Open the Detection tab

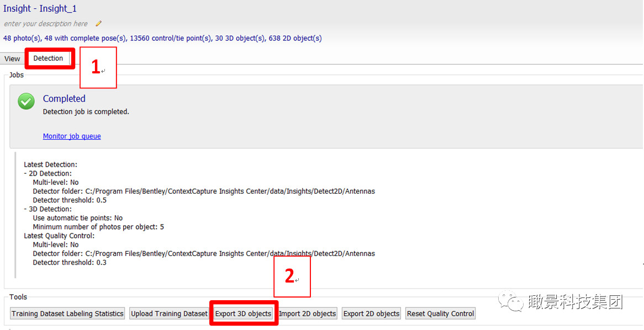click(x=48, y=58)
